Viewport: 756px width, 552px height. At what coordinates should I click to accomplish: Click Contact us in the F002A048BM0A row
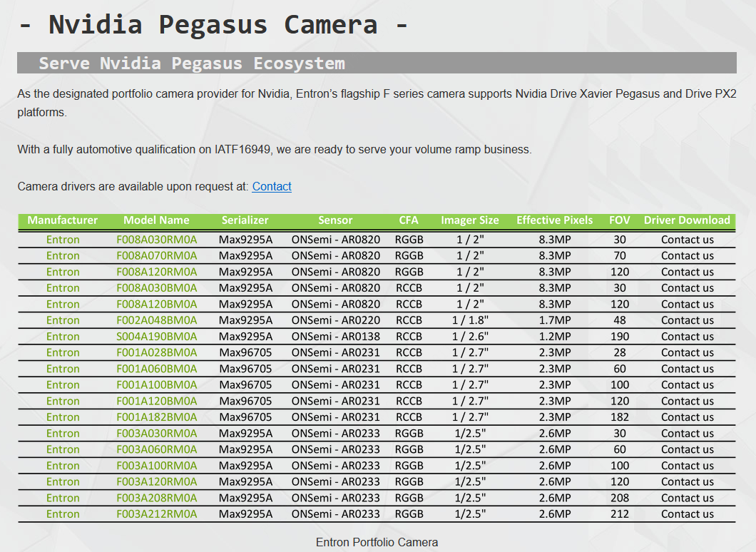point(687,320)
